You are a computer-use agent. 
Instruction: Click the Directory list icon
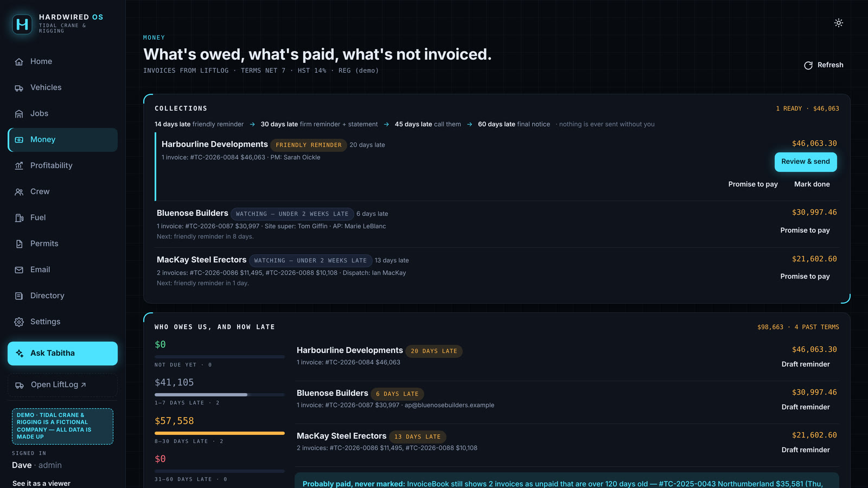[19, 296]
